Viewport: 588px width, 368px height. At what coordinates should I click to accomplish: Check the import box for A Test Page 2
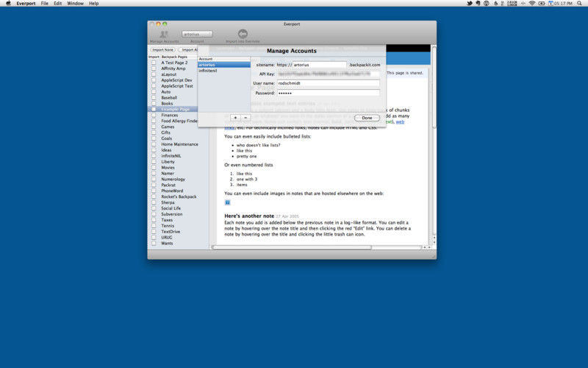point(154,63)
